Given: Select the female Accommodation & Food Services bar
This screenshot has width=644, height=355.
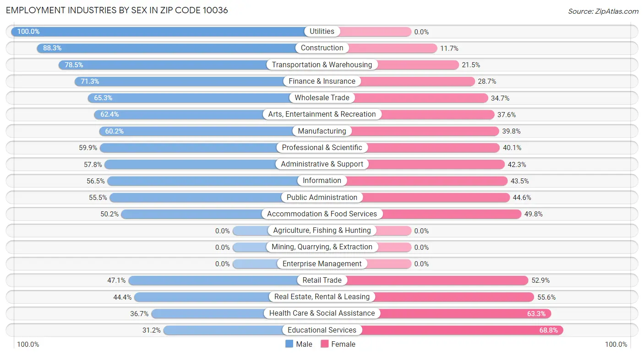Looking at the screenshot, I should pyautogui.click(x=422, y=214).
